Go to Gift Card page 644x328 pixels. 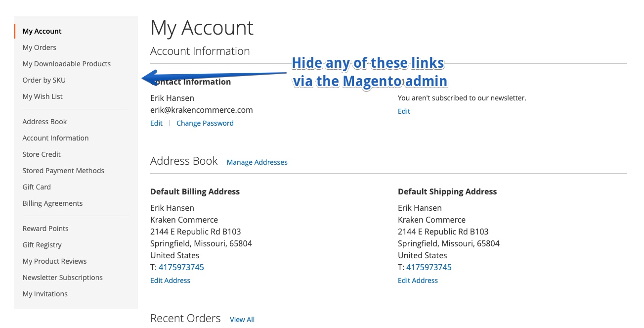[x=37, y=187]
